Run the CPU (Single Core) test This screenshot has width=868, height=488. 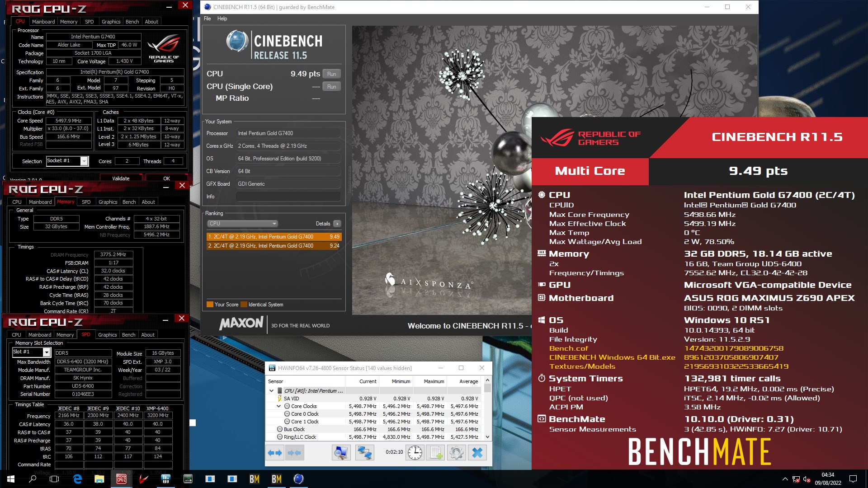[331, 87]
